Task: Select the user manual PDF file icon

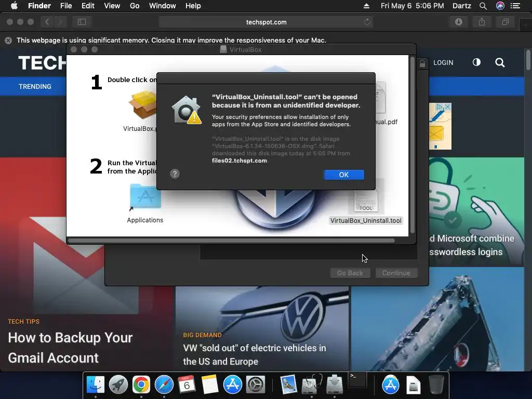Action: pos(380,98)
